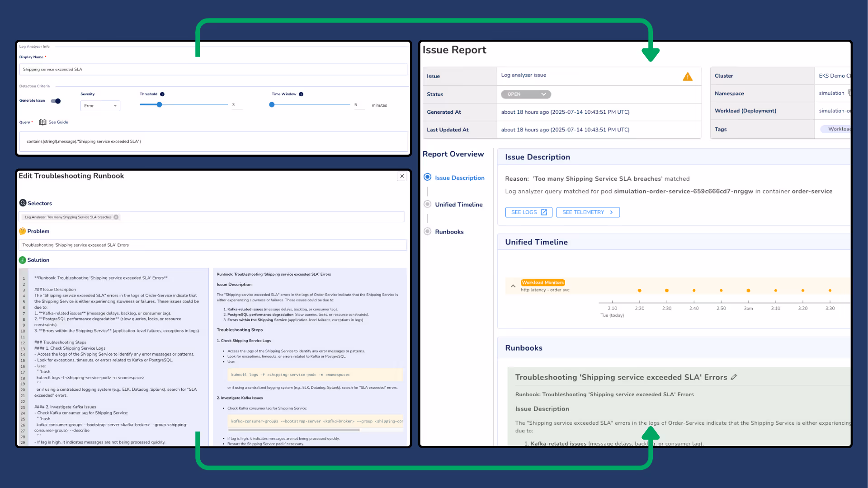Click the timeline event dot at 2:50
This screenshot has height=488, width=868.
(721, 291)
